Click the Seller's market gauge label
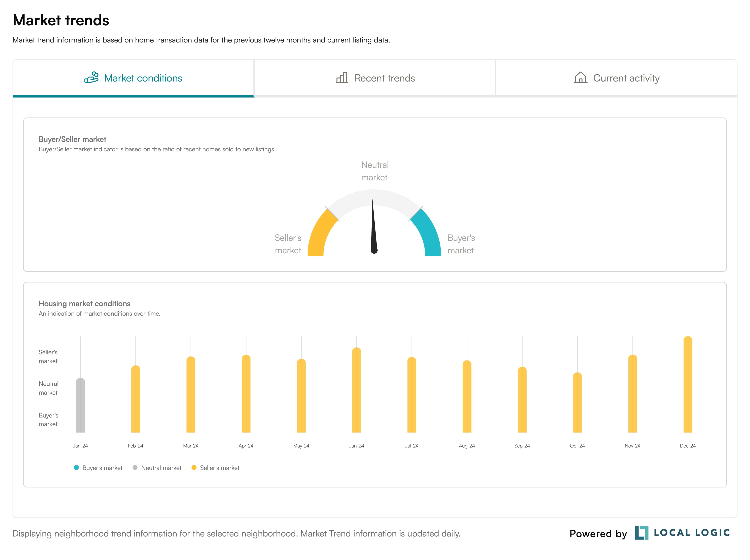750x560 pixels. 288,244
